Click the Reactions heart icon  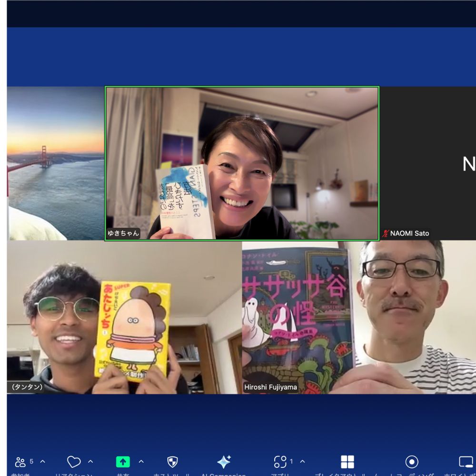click(x=74, y=462)
